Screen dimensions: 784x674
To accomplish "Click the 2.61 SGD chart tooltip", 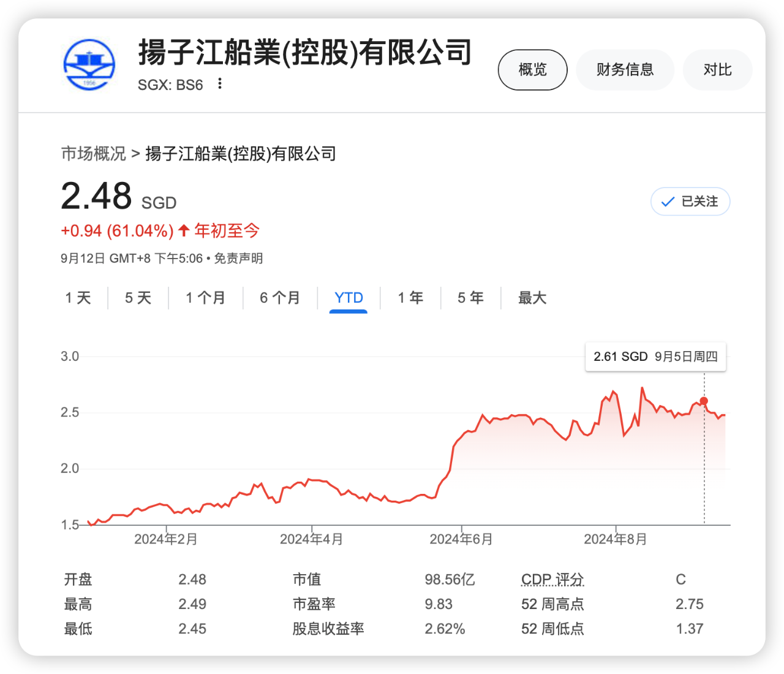I will tap(655, 357).
